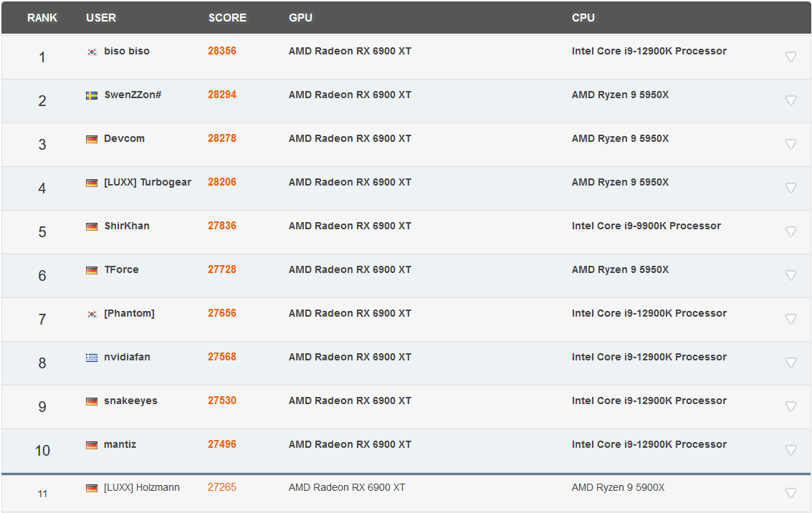
Task: Select CPU cell in SwenZZon# row
Action: (621, 95)
